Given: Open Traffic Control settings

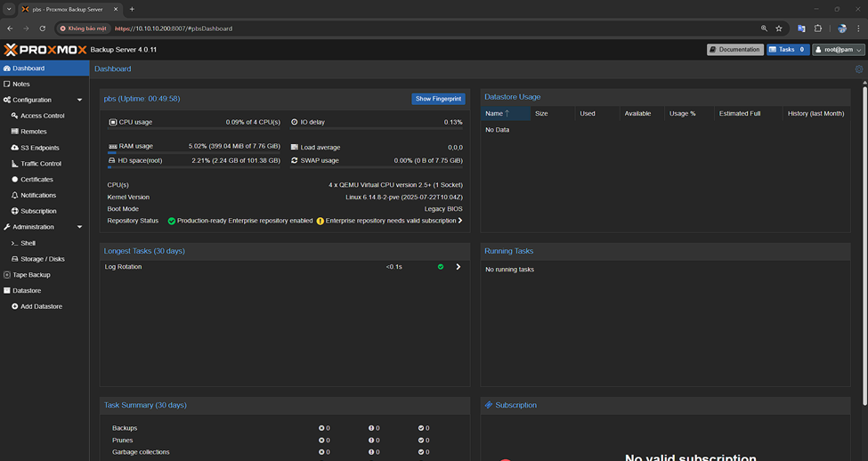Looking at the screenshot, I should 41,164.
